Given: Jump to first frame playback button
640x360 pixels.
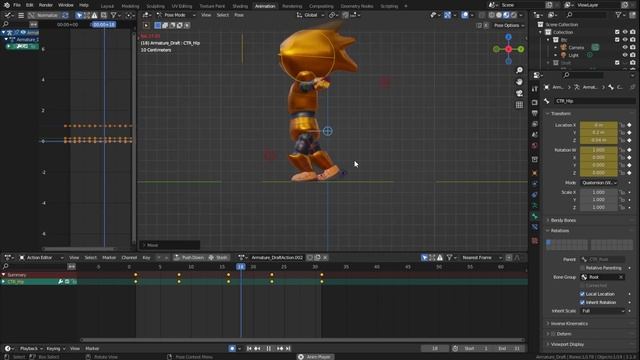Looking at the screenshot, I should click(249, 349).
